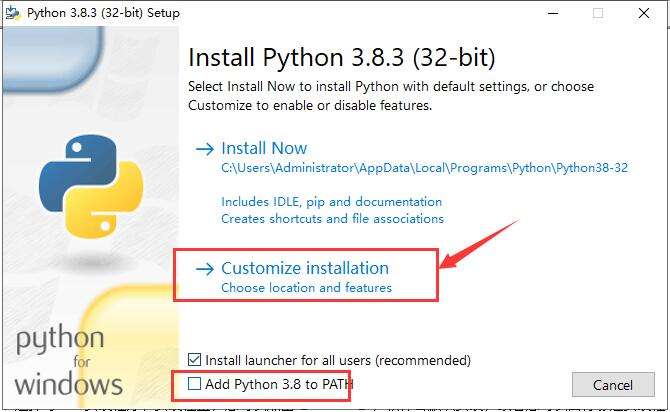Close the Python 3.8.3 setup window
This screenshot has height=412, width=670.
[644, 14]
